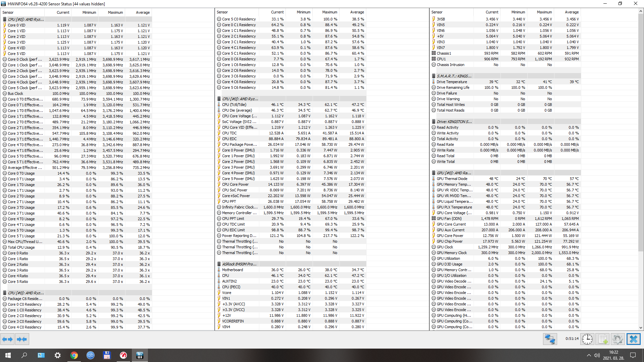Select the 3VSB voltage row
This screenshot has height=362, width=644.
click(x=506, y=19)
